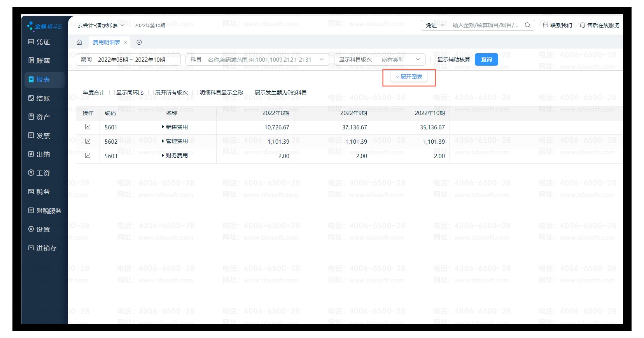Image resolution: width=644 pixels, height=338 pixels.
Task: Open chart icon for row 5602
Action: click(x=87, y=141)
